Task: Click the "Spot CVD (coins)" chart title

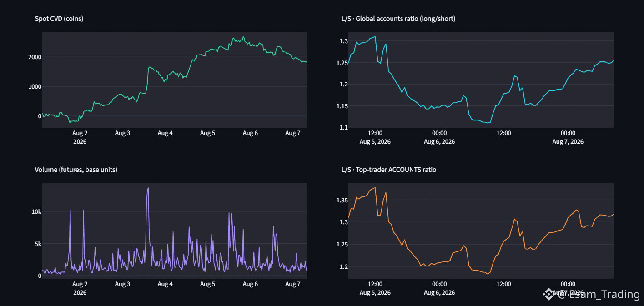Action: pos(59,19)
